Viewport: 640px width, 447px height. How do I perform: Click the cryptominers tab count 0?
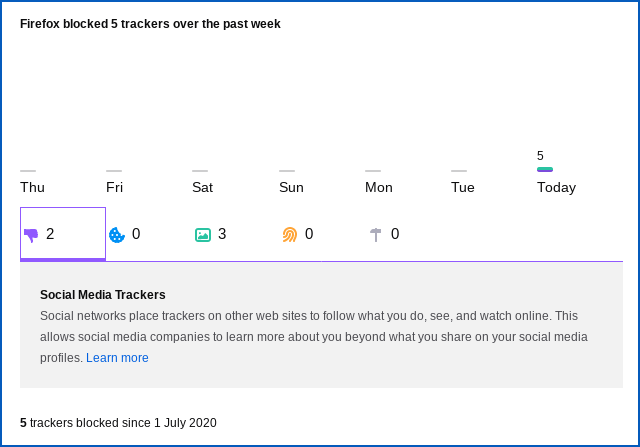395,234
